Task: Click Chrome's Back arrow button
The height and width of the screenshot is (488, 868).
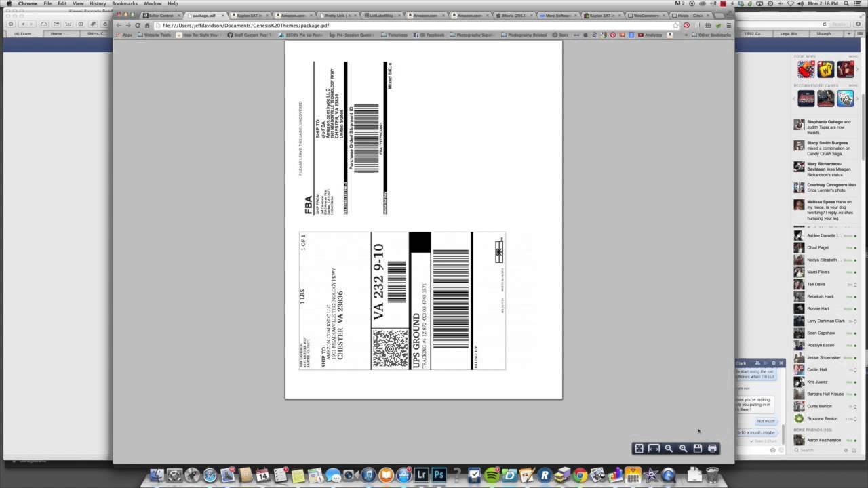Action: [119, 25]
